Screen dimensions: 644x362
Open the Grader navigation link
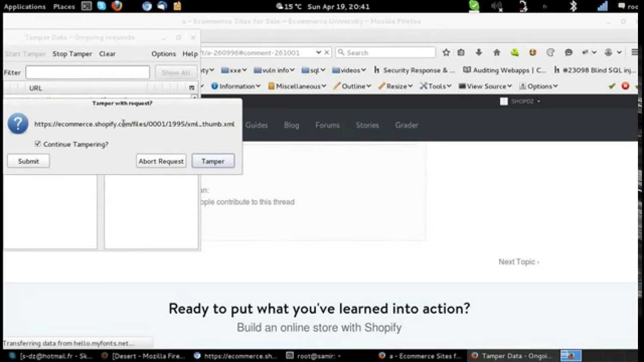(407, 125)
